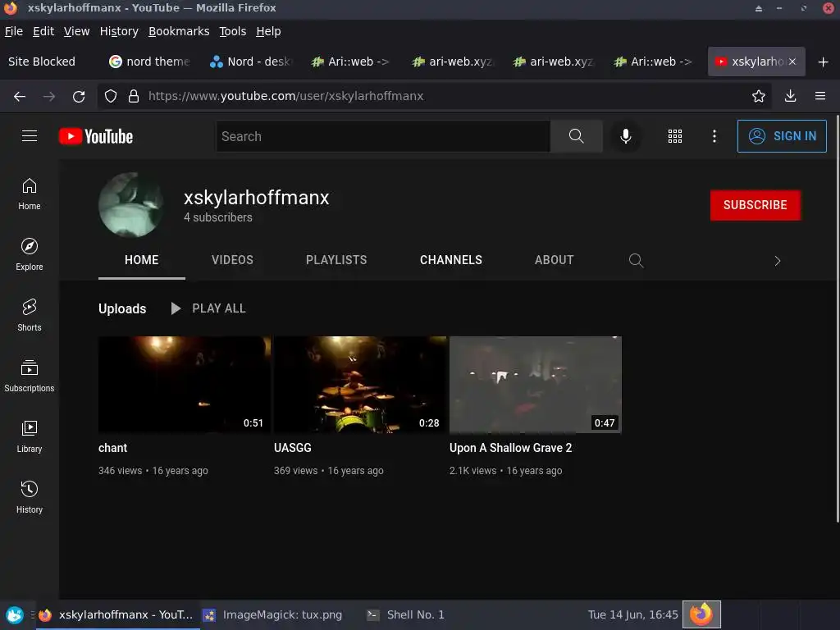Switch to Shell No. 1 in taskbar
Screen dimensions: 840x630
(405, 615)
